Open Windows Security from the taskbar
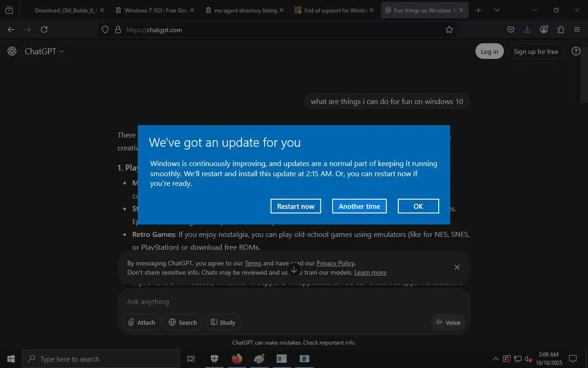 [x=215, y=359]
